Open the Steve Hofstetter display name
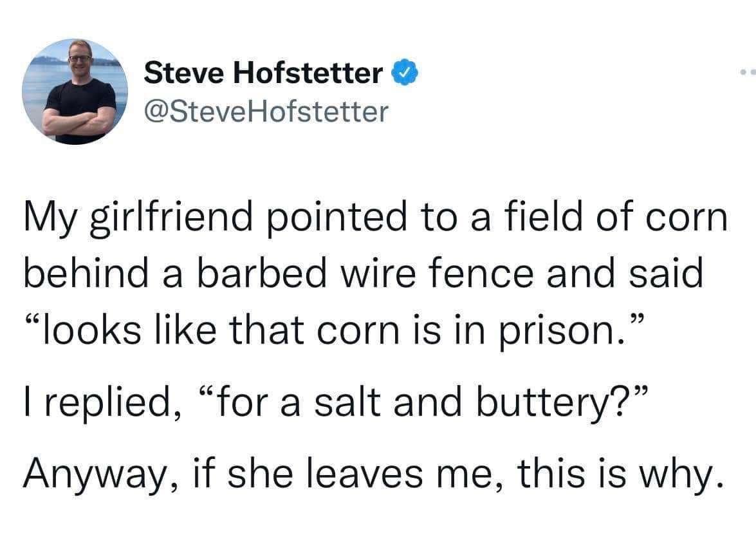This screenshot has height=553, width=756. click(x=263, y=73)
